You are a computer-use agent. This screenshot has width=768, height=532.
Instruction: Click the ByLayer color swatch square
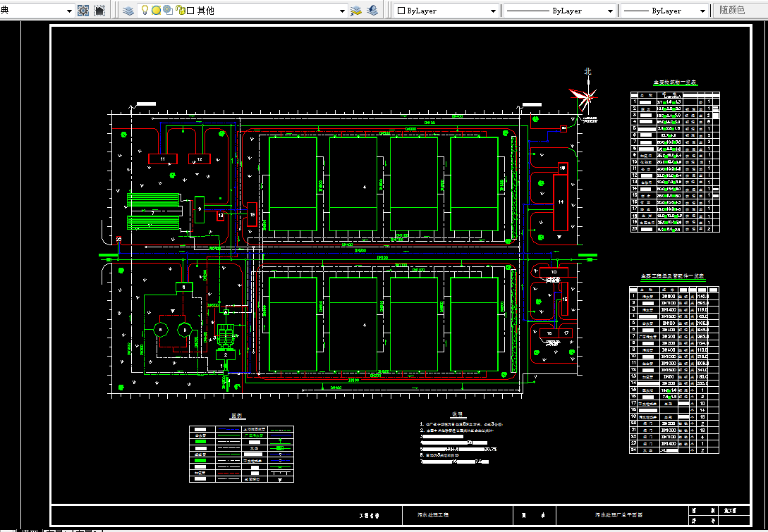pyautogui.click(x=401, y=11)
